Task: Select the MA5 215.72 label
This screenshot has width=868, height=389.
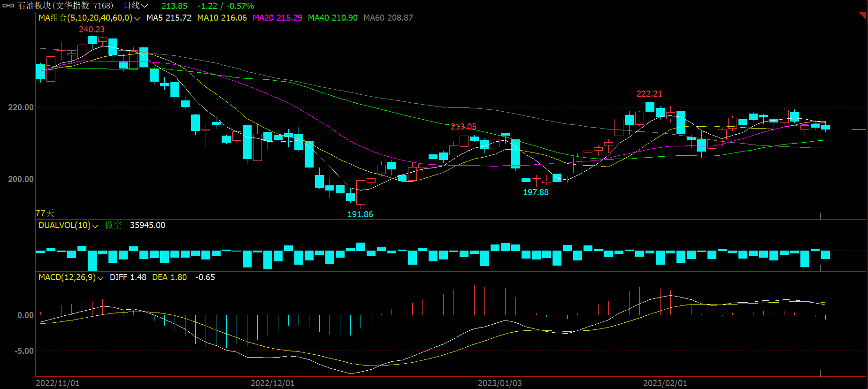Action: tap(169, 18)
